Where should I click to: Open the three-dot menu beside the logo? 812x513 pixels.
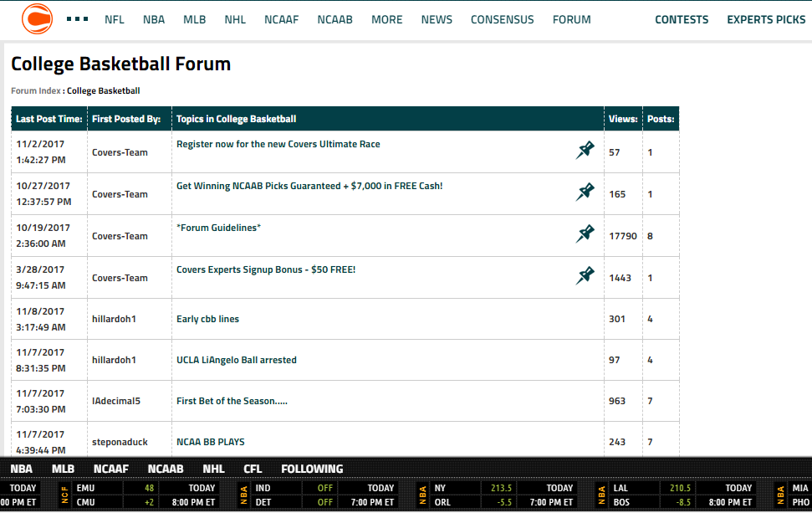pos(77,18)
